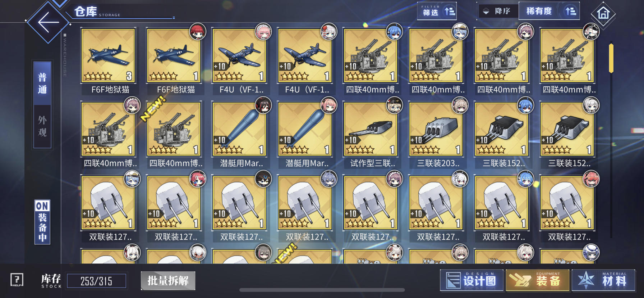The width and height of the screenshot is (644, 298).
Task: Click the 装备 equipment button
Action: coord(538,280)
